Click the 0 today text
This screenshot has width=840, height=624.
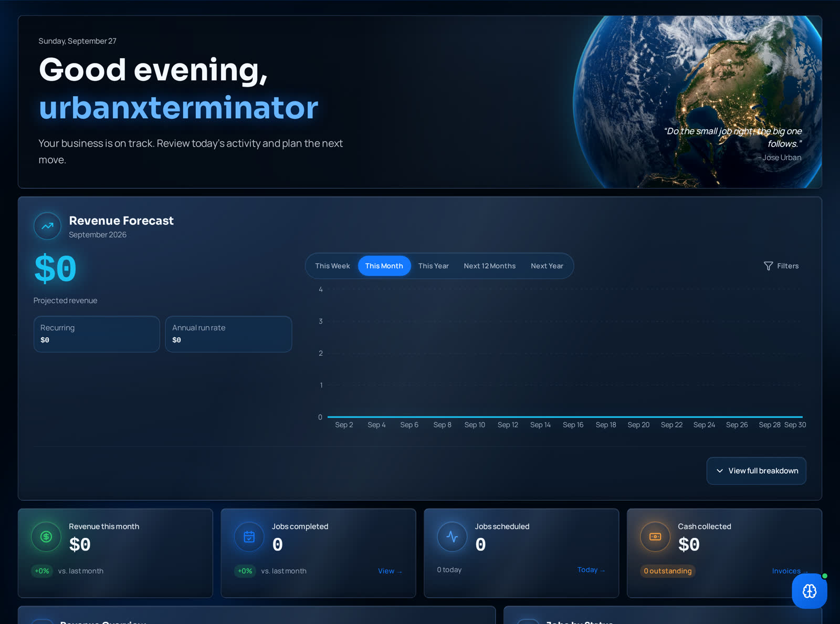coord(449,570)
